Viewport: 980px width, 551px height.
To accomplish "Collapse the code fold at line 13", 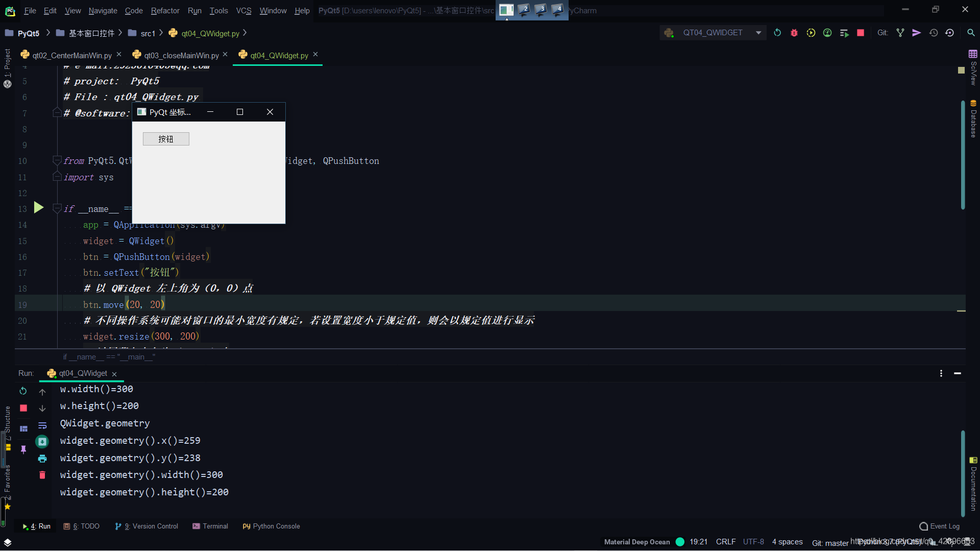I will pos(57,208).
